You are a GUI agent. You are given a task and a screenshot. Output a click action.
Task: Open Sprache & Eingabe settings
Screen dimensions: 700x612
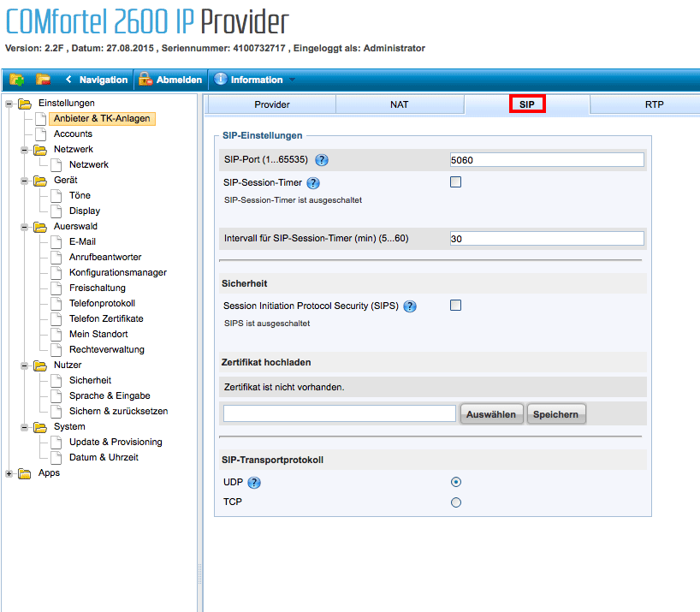tap(110, 396)
